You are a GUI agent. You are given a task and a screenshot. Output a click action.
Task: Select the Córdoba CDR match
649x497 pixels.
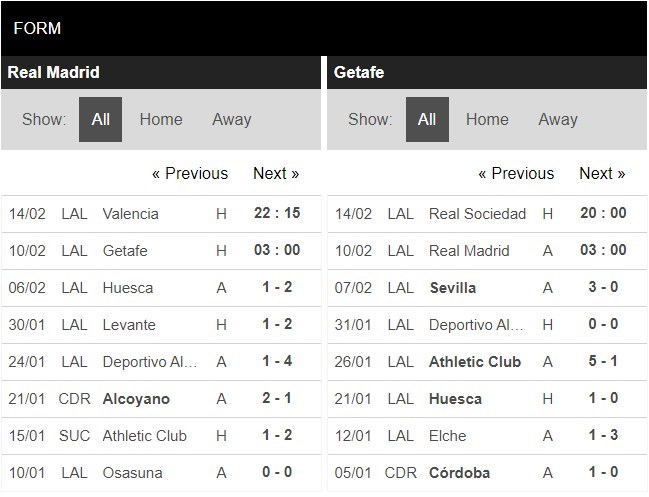[x=460, y=473]
